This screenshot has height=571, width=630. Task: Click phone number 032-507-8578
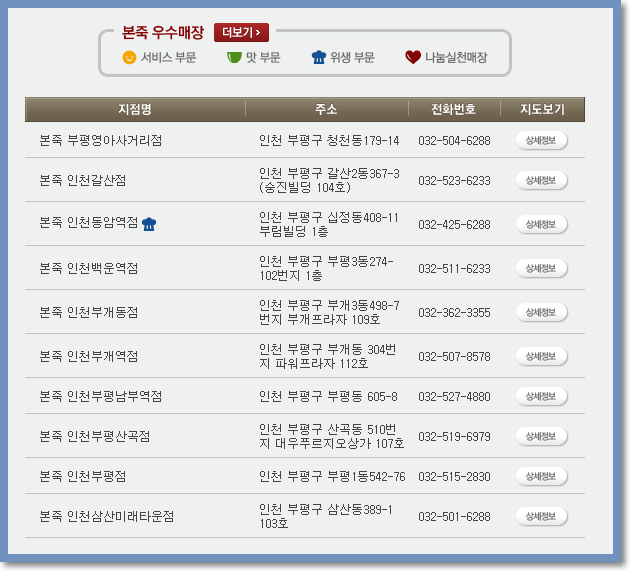click(x=454, y=356)
